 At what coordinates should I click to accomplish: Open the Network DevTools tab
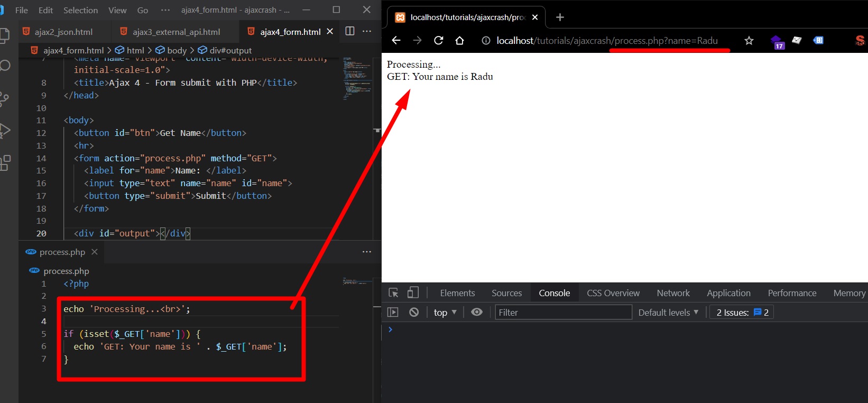673,292
